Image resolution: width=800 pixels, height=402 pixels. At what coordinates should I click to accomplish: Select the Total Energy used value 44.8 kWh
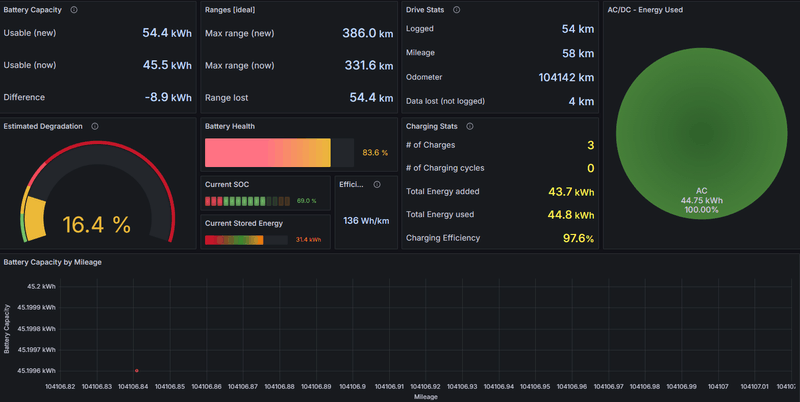click(571, 215)
